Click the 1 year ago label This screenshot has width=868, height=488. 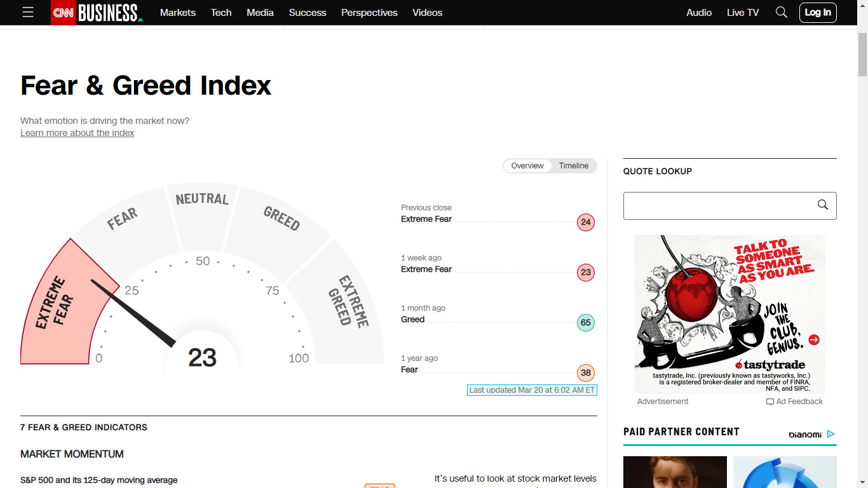click(419, 358)
